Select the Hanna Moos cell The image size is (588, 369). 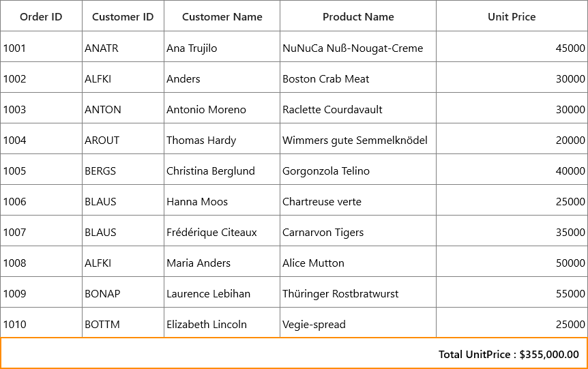(x=222, y=201)
